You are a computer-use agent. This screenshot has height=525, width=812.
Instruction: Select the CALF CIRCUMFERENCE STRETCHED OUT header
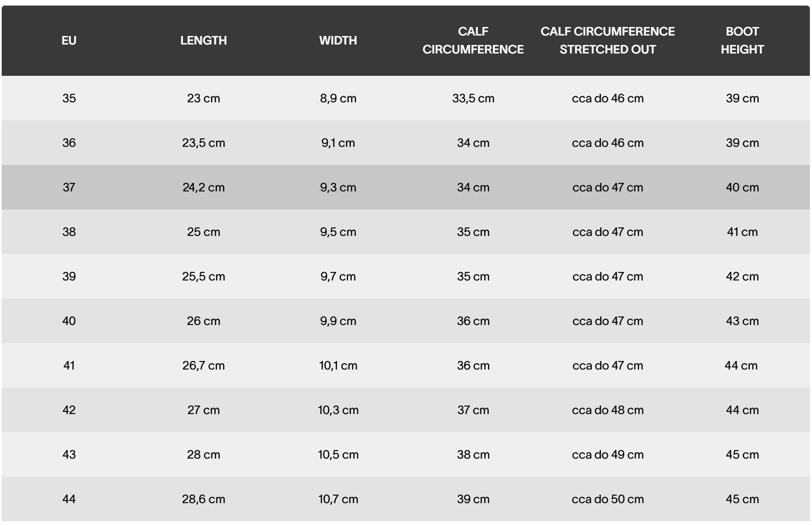coord(608,41)
